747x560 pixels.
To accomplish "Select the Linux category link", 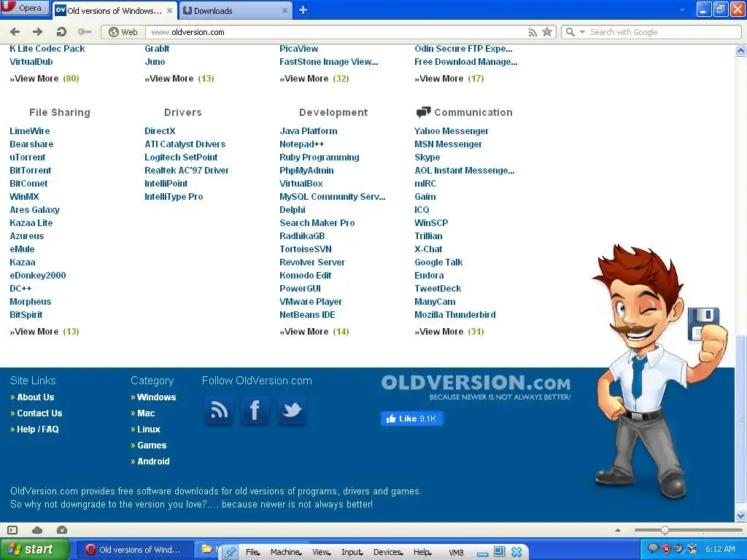I will pos(149,429).
